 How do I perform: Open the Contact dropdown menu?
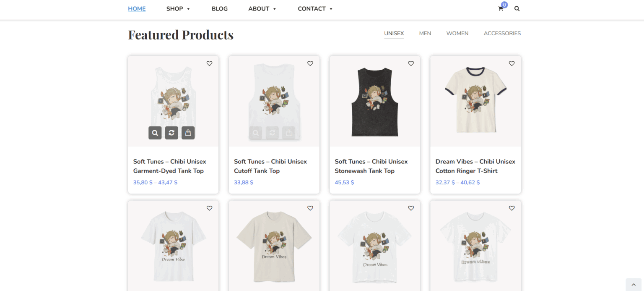(315, 8)
